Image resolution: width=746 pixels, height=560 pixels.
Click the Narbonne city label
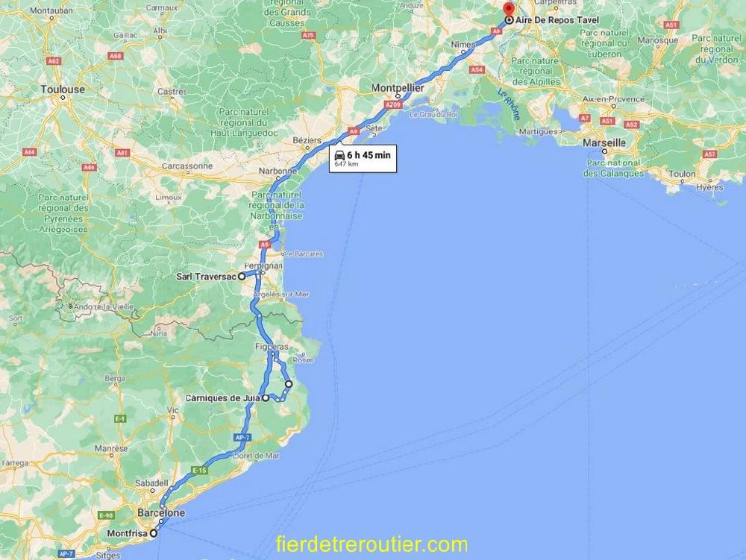(278, 172)
